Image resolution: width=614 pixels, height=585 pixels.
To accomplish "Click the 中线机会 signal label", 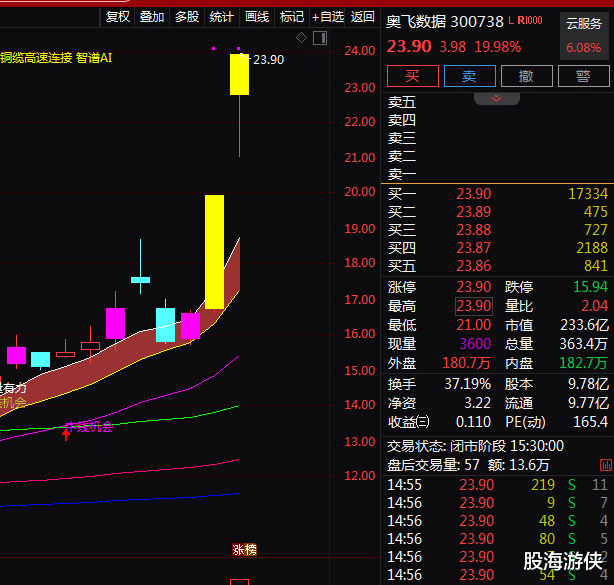I will point(89,426).
